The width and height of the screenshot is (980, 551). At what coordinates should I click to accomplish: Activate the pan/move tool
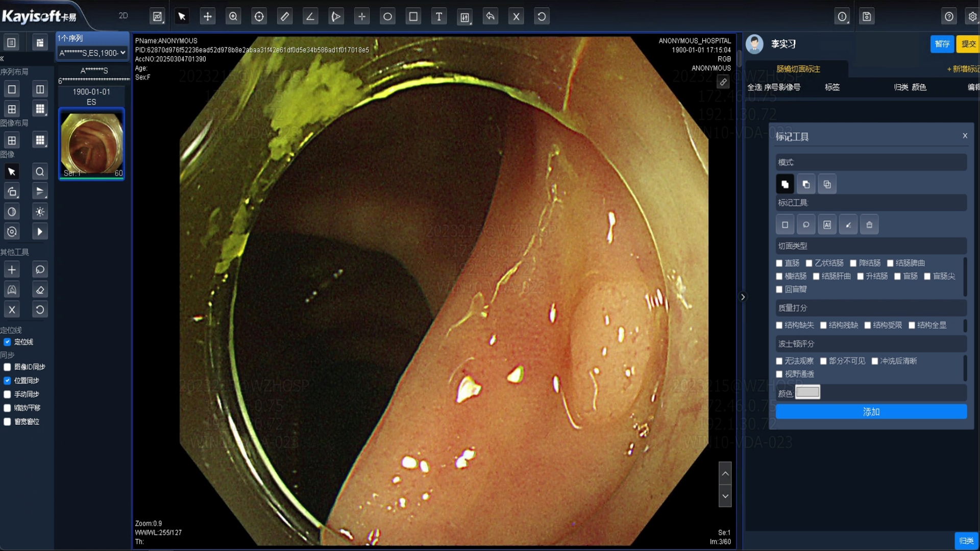(207, 16)
